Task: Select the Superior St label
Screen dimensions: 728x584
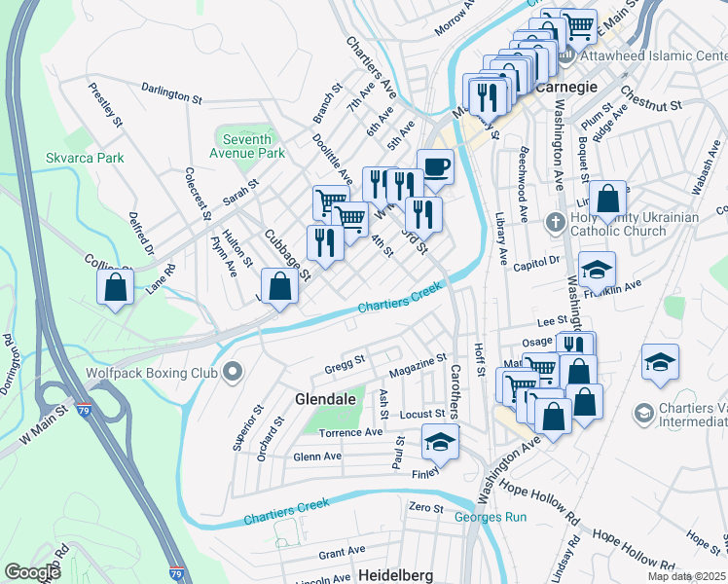Action: click(248, 428)
